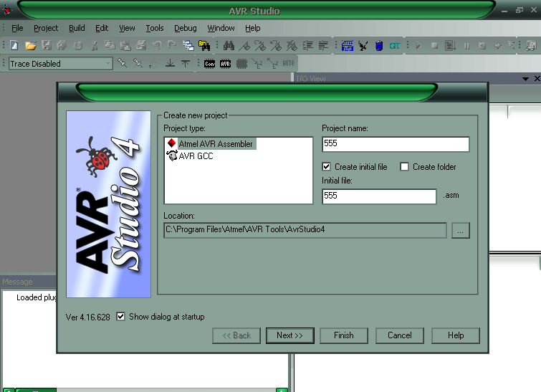This screenshot has height=392, width=541.
Task: Open the View menu
Action: point(127,28)
